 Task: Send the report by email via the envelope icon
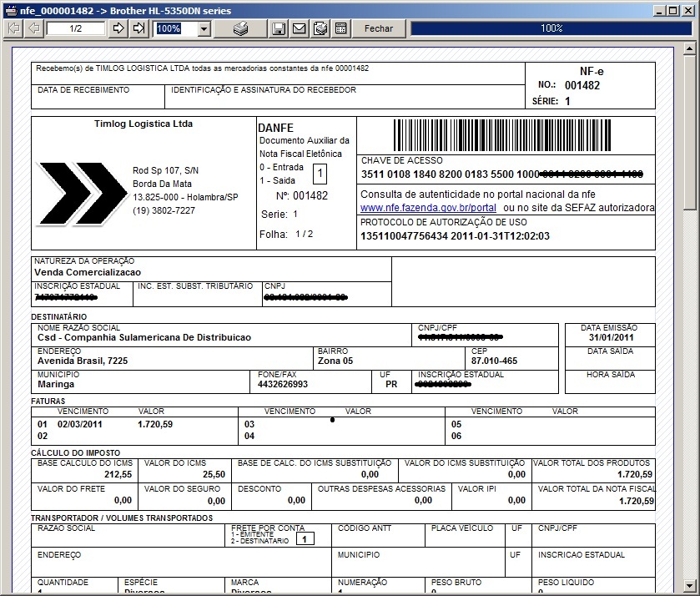click(300, 28)
